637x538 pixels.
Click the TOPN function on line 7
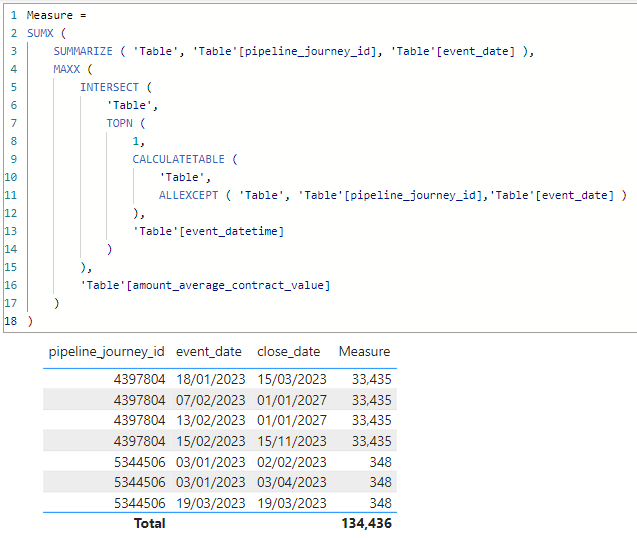(119, 123)
